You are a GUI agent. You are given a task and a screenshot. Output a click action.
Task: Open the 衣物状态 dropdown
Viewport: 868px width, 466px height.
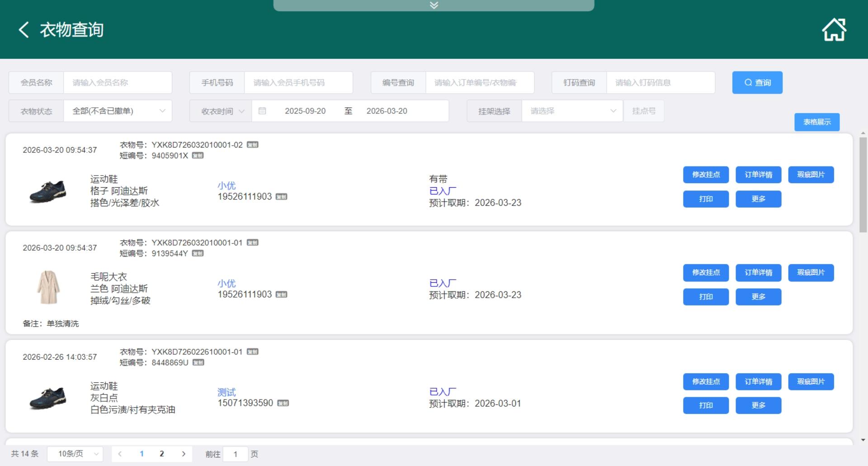pos(118,111)
